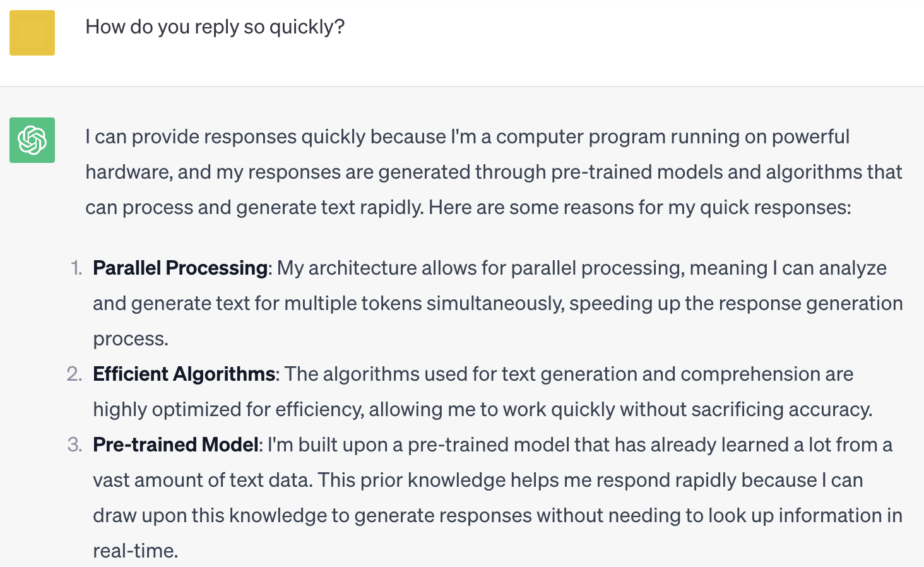The image size is (924, 567).
Task: Click the word 'process.' under Parallel Processing
Action: [x=131, y=339]
